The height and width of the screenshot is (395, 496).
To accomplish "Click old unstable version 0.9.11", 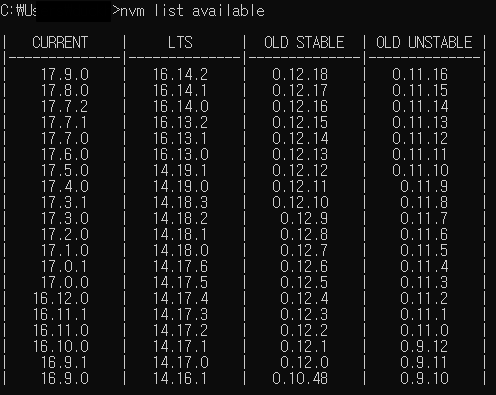I will (x=424, y=362).
